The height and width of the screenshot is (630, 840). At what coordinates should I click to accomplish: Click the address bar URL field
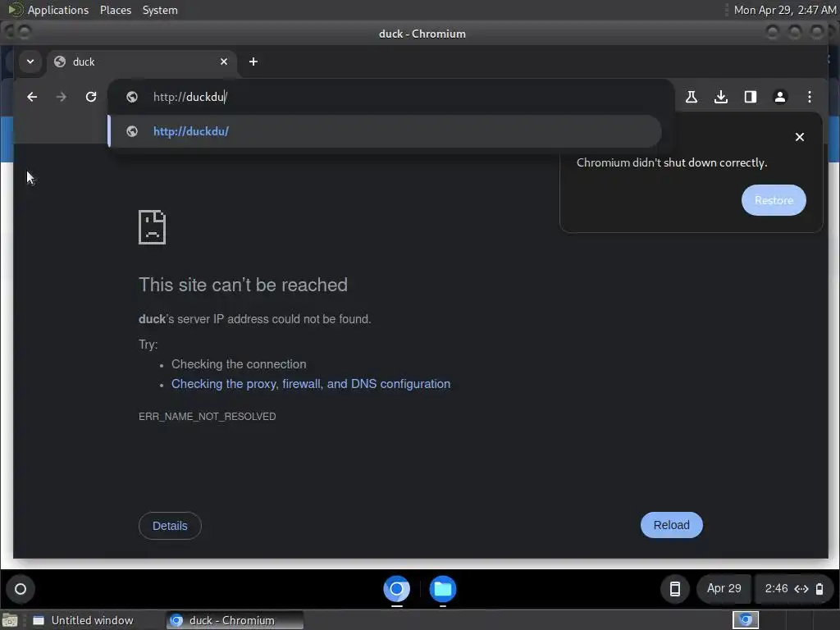tap(391, 97)
